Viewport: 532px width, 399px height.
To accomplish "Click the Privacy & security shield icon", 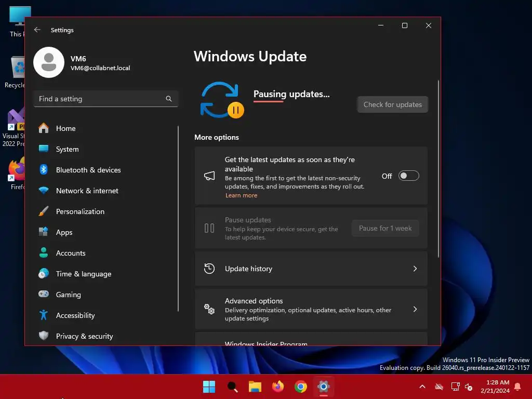I will click(44, 336).
